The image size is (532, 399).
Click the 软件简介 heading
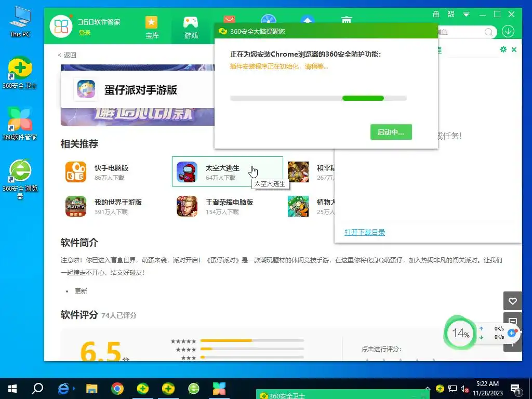click(x=79, y=243)
